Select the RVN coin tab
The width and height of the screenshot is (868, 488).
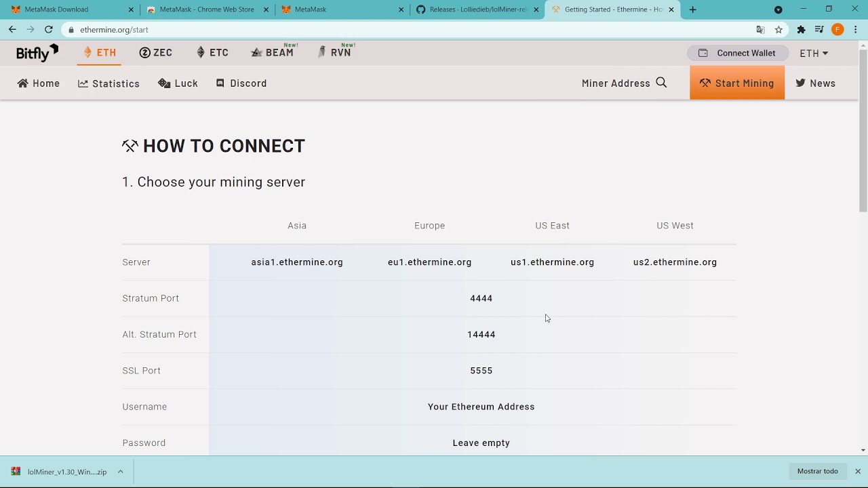coord(334,52)
